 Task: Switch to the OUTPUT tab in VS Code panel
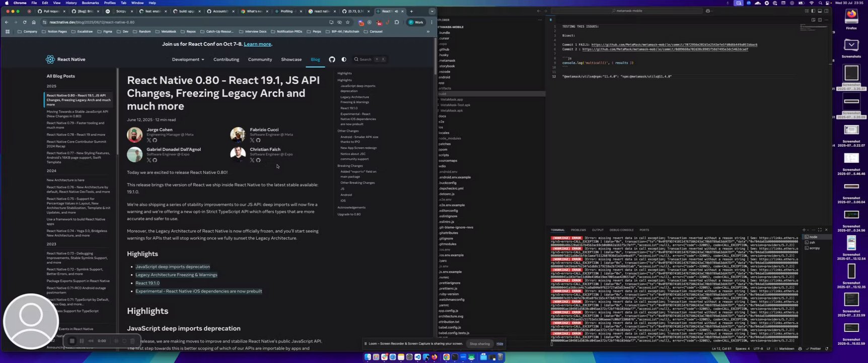coord(598,230)
